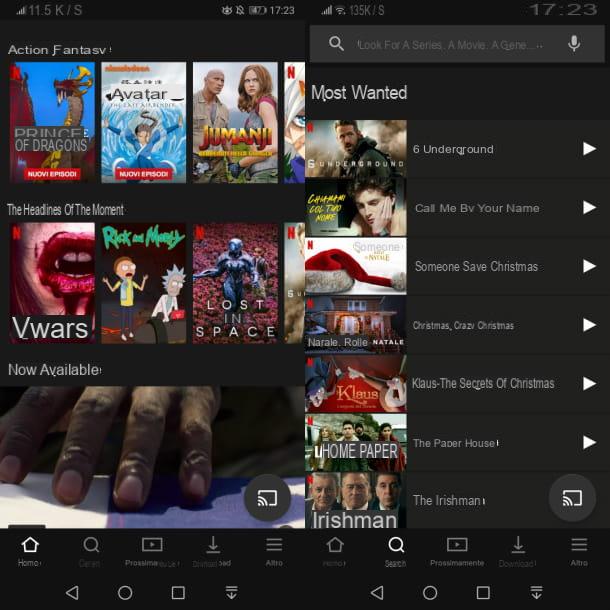Image resolution: width=610 pixels, height=610 pixels.
Task: Select 'Klaus-The Secrets Of Christmas' title
Action: 483,384
